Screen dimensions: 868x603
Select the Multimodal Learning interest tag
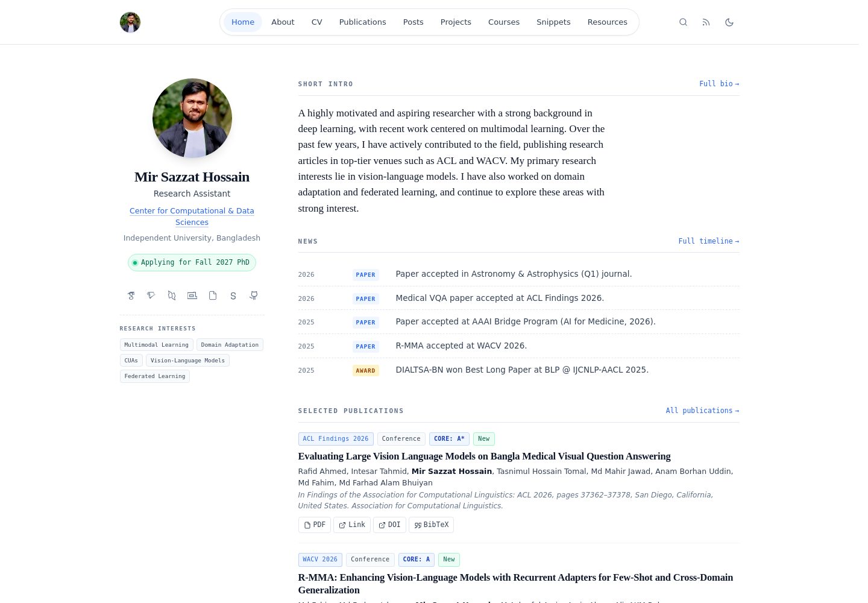pos(157,345)
